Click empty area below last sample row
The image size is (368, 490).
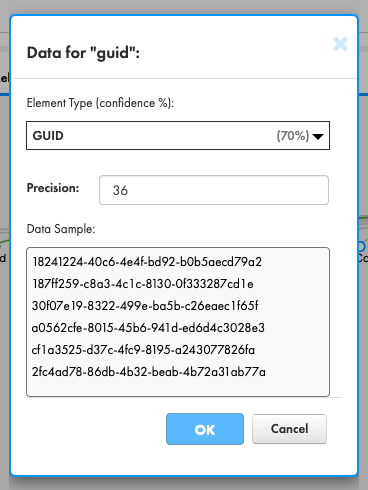coord(178,387)
